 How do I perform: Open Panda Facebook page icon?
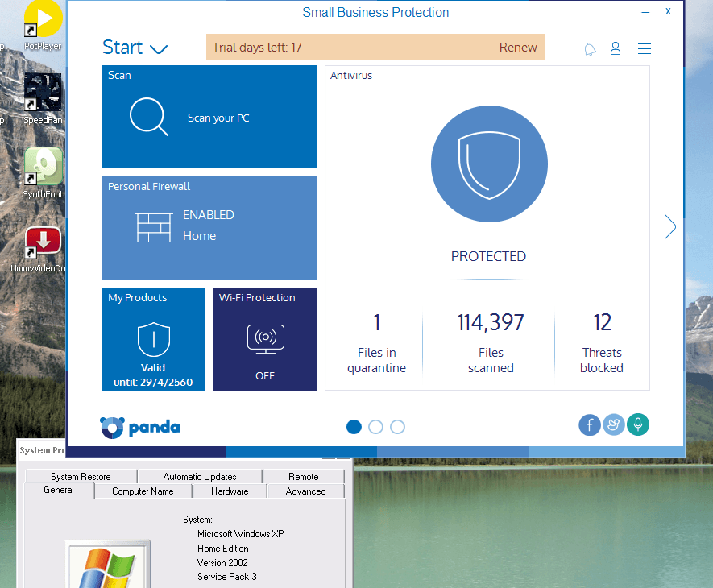pos(590,424)
